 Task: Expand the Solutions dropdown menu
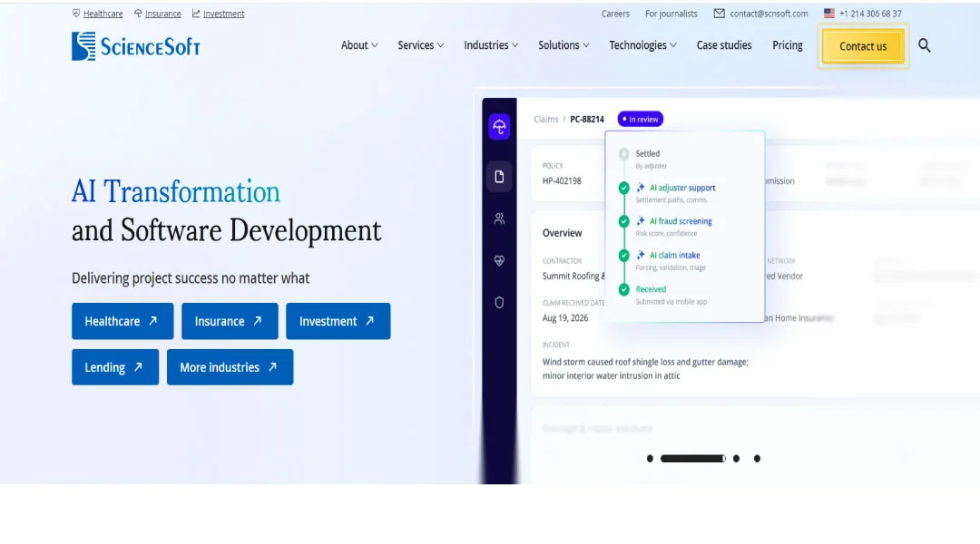point(563,45)
